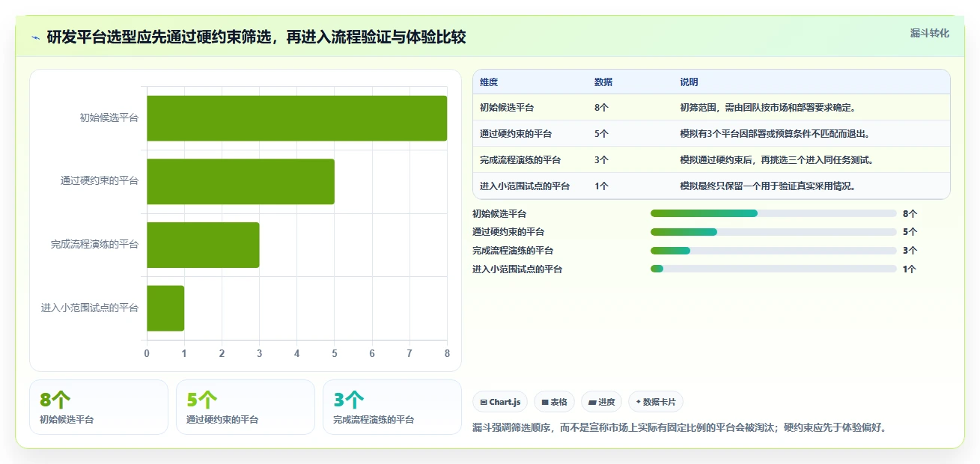Screen dimensions: 980x464
Task: Click the title icon before 研发平台选型
Action: (x=35, y=37)
